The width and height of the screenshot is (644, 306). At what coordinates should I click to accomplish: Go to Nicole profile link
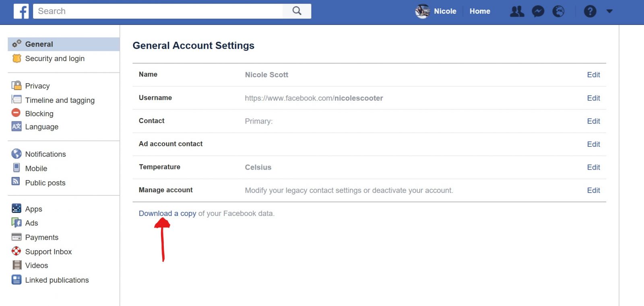click(x=445, y=11)
